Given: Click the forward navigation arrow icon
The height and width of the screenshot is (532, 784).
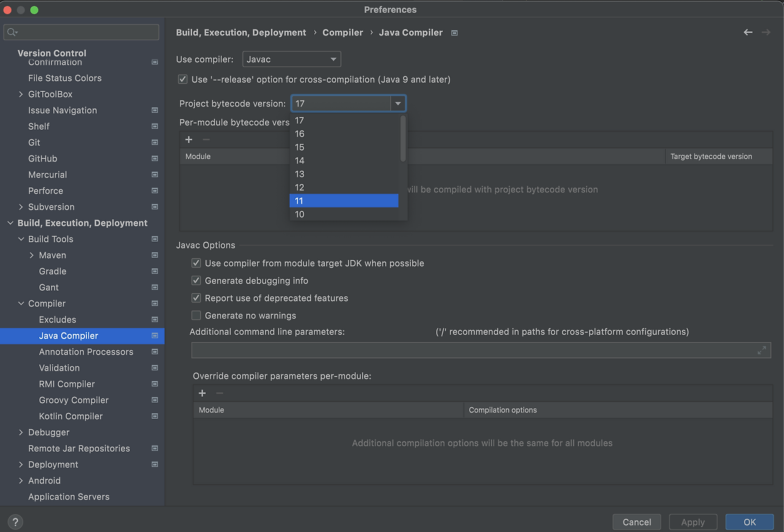Looking at the screenshot, I should (765, 32).
